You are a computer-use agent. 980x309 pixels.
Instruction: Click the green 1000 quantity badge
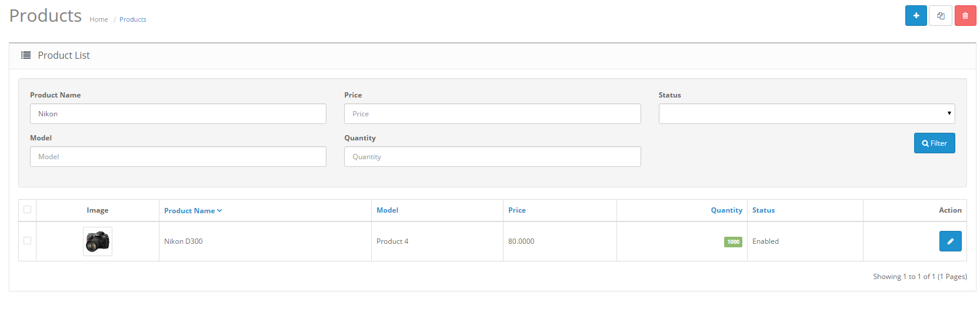pyautogui.click(x=733, y=242)
